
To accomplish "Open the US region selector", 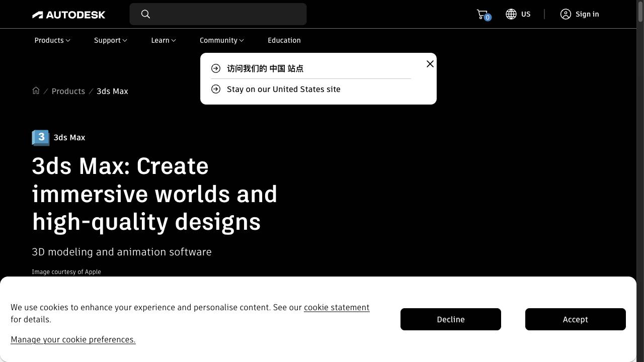I will tap(518, 14).
